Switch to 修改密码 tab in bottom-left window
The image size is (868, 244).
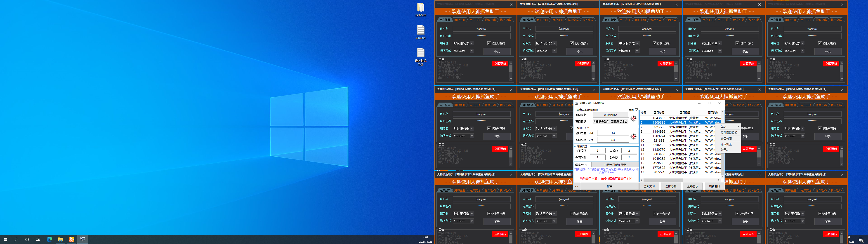[490, 190]
